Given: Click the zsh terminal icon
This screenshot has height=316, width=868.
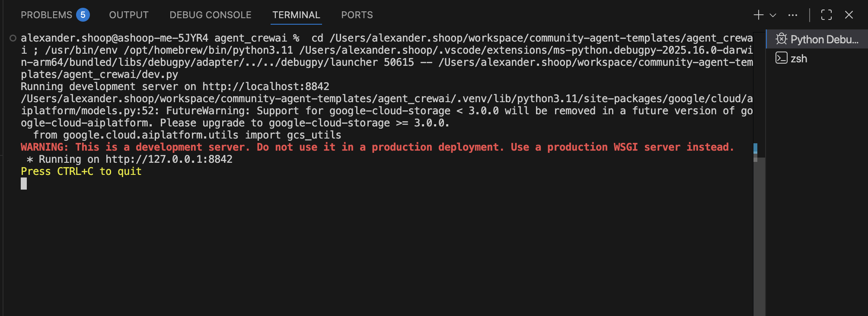Looking at the screenshot, I should [781, 58].
